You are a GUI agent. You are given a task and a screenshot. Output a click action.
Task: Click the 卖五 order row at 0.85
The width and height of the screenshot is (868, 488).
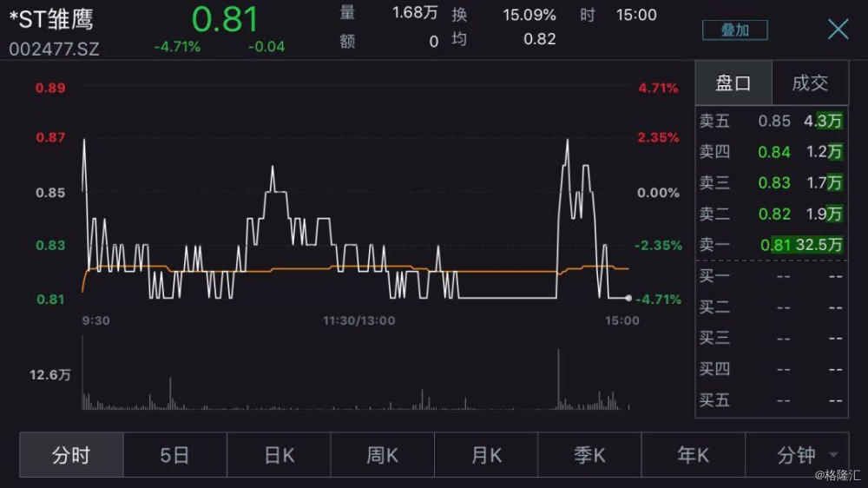point(771,121)
